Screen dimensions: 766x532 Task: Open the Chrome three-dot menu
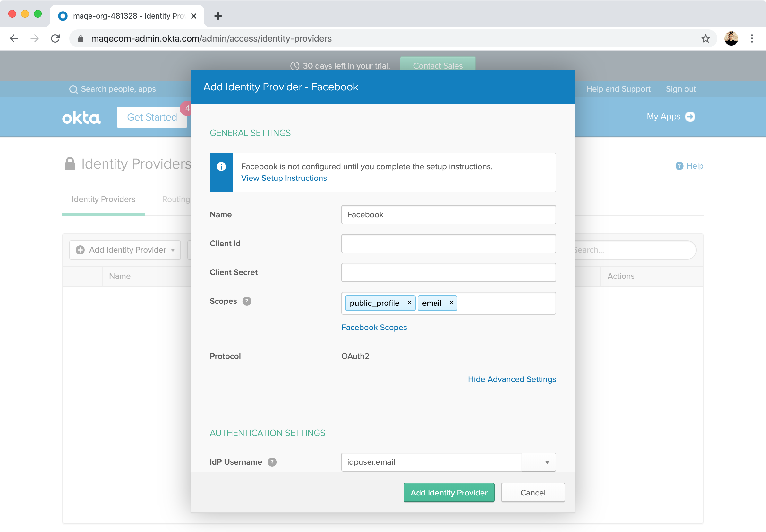point(752,39)
